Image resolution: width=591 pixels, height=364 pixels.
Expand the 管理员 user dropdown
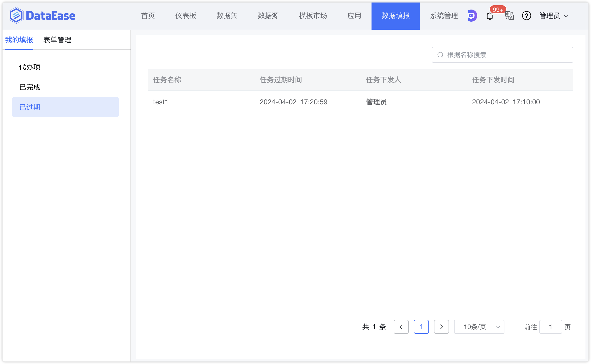point(553,16)
